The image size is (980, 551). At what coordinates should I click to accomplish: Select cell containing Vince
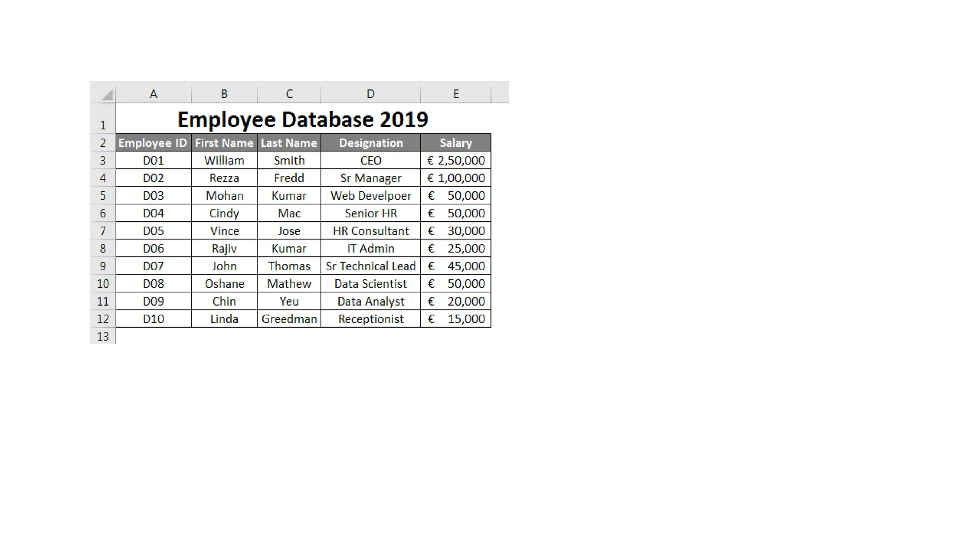224,231
